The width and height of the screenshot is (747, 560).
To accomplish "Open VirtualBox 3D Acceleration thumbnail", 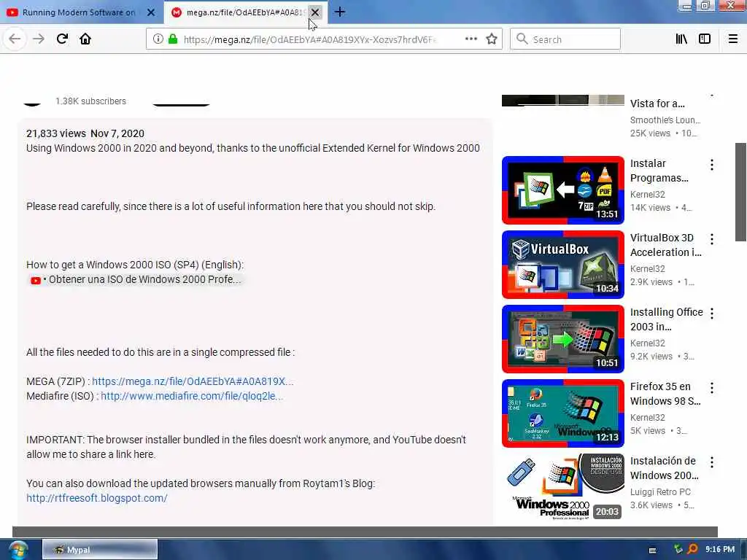I will pos(562,264).
